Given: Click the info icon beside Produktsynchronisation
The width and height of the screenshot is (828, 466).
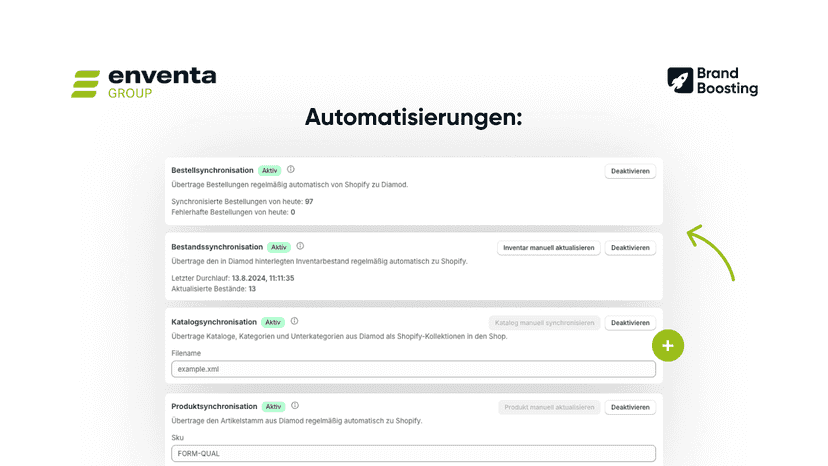Looking at the screenshot, I should pyautogui.click(x=295, y=406).
